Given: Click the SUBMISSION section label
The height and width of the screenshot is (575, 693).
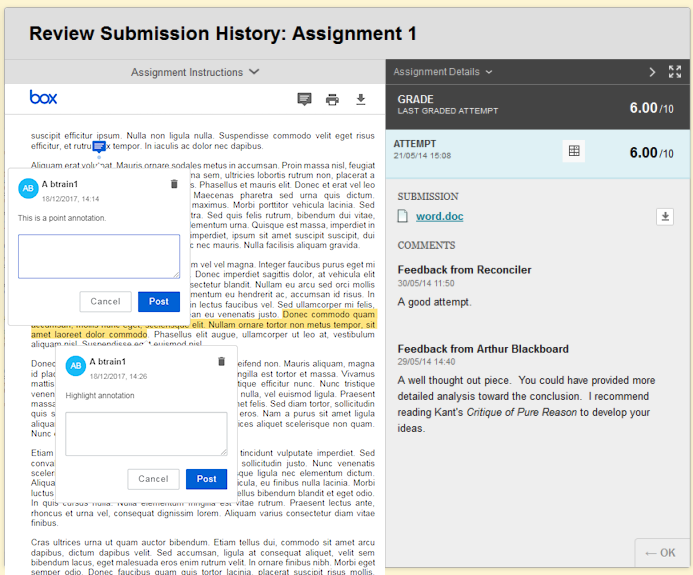Looking at the screenshot, I should [x=428, y=196].
